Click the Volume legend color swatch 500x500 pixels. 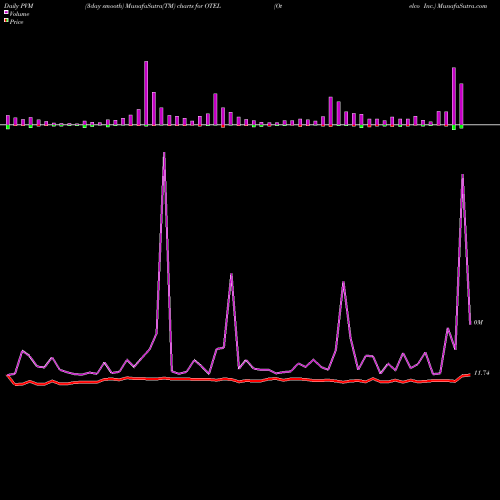(x=6, y=13)
